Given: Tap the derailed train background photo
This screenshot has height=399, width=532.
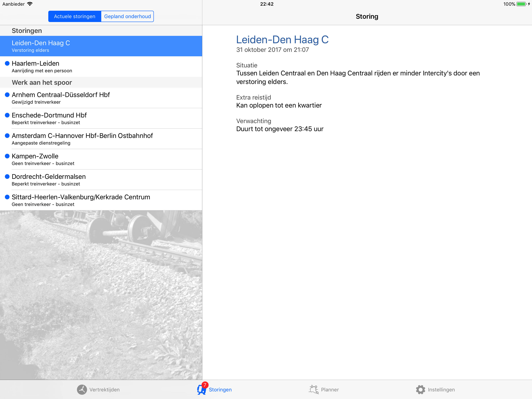Looking at the screenshot, I should pyautogui.click(x=101, y=295).
